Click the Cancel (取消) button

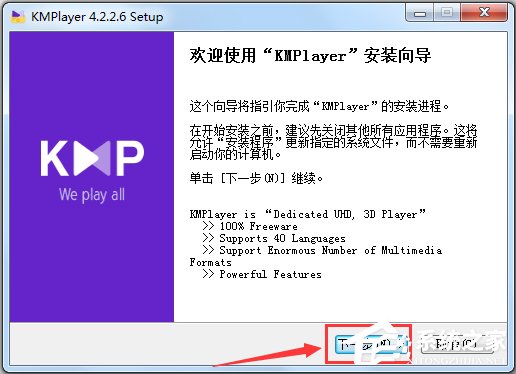click(x=457, y=344)
